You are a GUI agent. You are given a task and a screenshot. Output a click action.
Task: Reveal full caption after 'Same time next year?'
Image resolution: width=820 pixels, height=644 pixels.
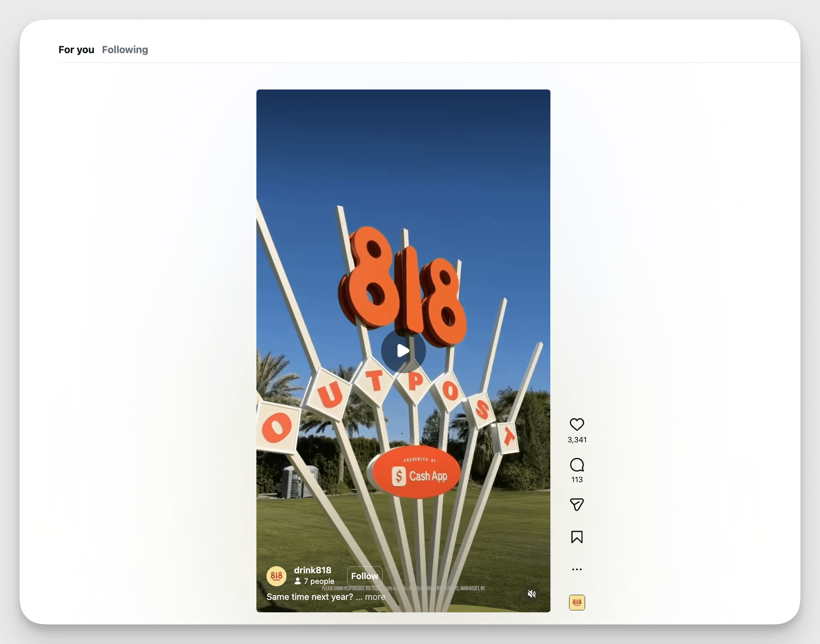[374, 597]
